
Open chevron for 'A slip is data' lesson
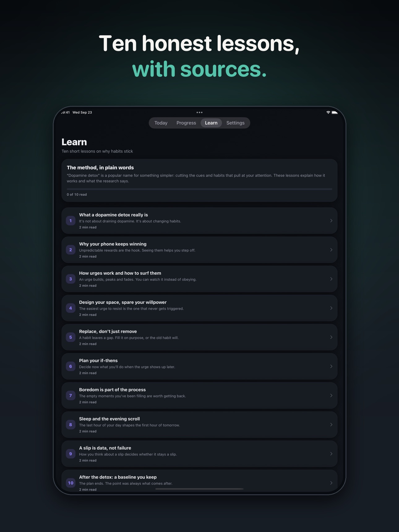pyautogui.click(x=331, y=454)
